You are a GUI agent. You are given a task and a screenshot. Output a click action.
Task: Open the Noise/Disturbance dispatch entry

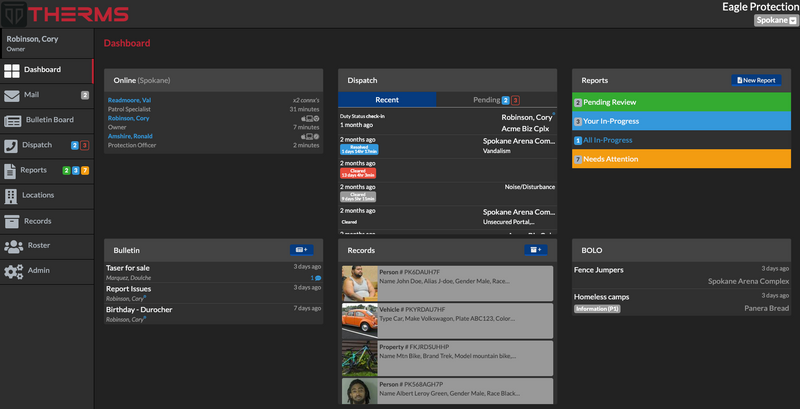click(447, 194)
